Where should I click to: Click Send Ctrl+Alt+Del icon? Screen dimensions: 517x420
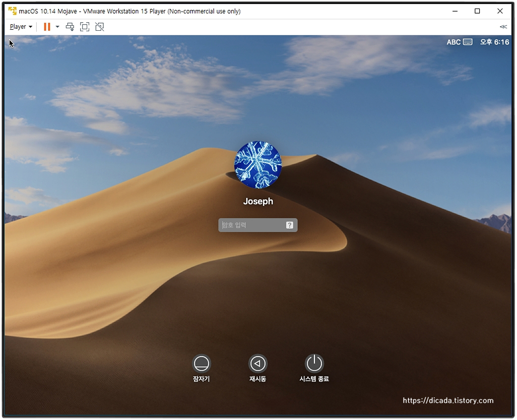click(x=70, y=27)
